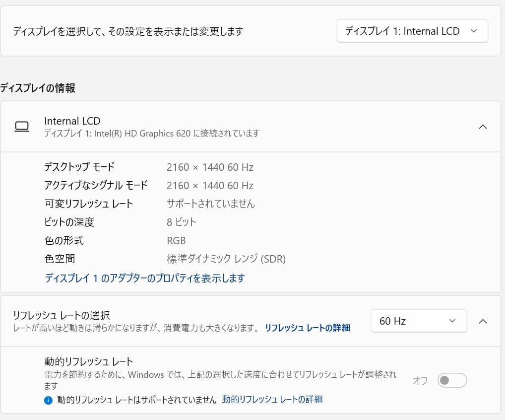This screenshot has height=420, width=505.
Task: Enable the 動的リフレッシュレート toggle
Action: pos(451,380)
